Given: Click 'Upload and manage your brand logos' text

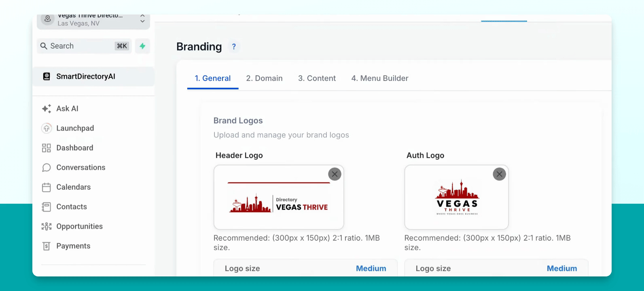Looking at the screenshot, I should [x=281, y=135].
